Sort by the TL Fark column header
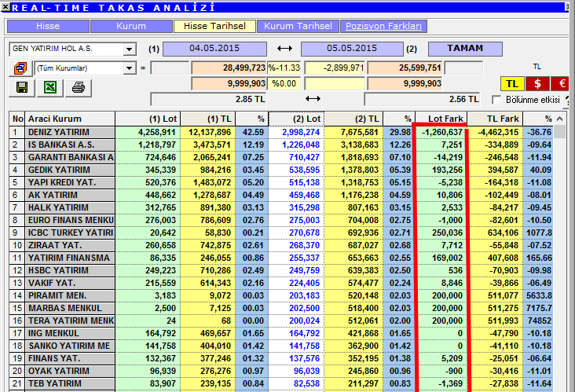The height and width of the screenshot is (392, 575). 495,119
